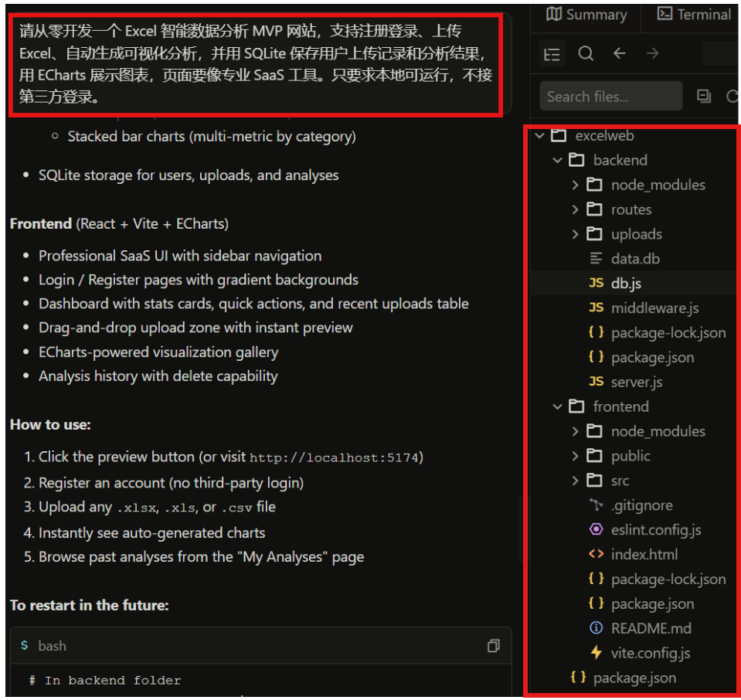741x700 pixels.
Task: Click the Summary tab map icon
Action: pyautogui.click(x=554, y=14)
